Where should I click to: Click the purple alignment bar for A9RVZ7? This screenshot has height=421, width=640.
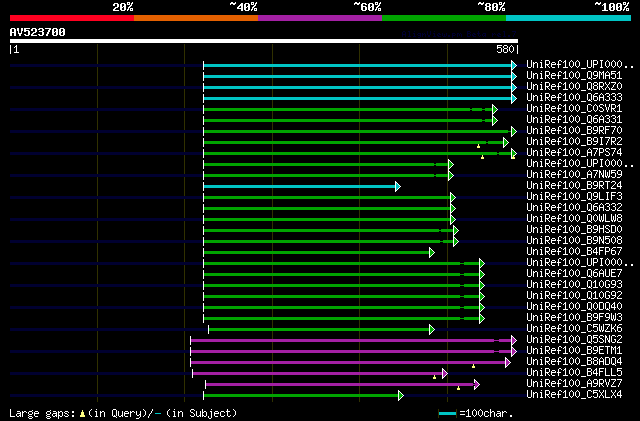pyautogui.click(x=342, y=384)
